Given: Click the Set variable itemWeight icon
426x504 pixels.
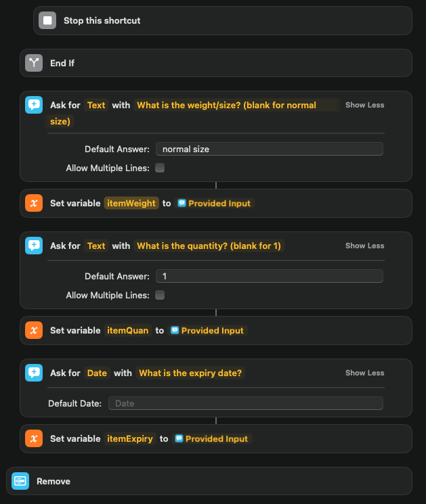Looking at the screenshot, I should pyautogui.click(x=34, y=203).
